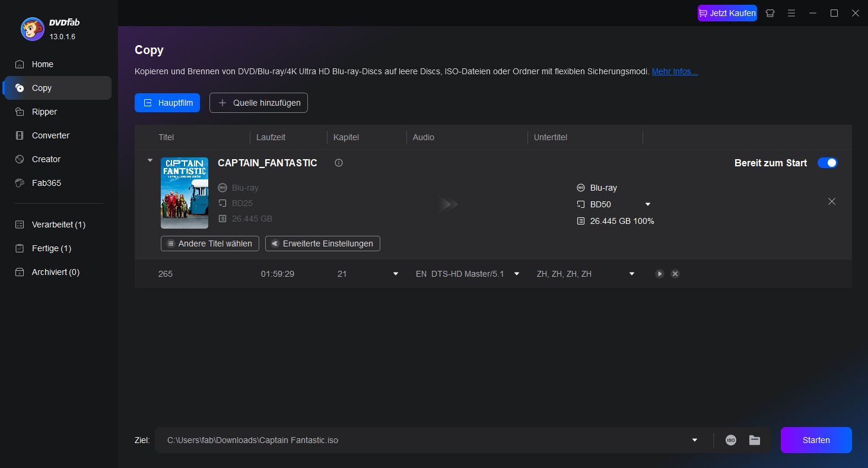Open the Verarbeitet (1) task list
This screenshot has width=868, height=468.
(58, 224)
